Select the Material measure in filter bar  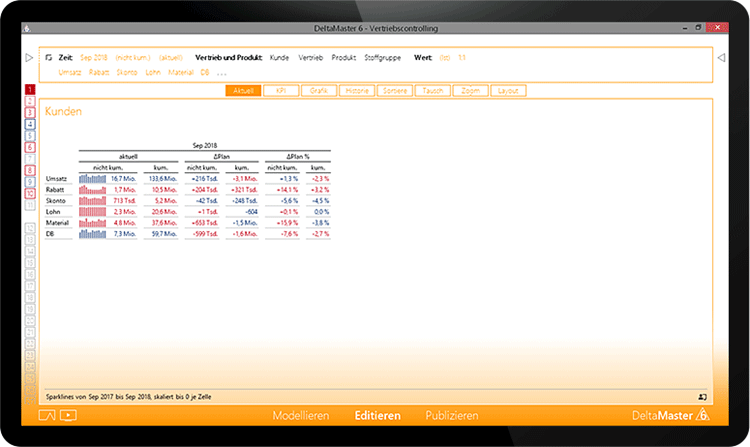tap(181, 72)
